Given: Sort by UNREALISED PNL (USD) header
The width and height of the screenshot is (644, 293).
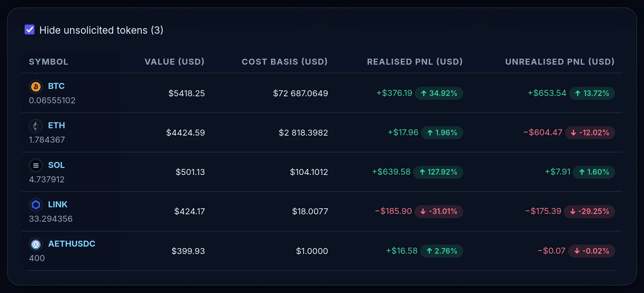Looking at the screenshot, I should coord(560,62).
